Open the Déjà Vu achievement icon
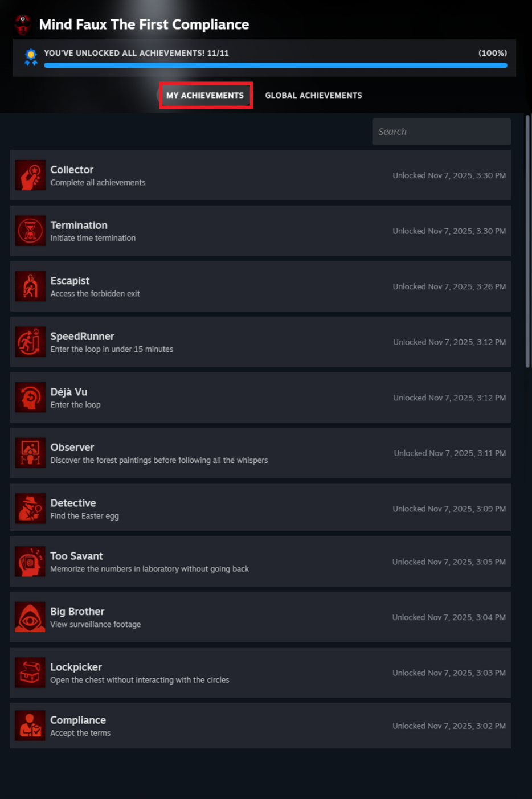Screen dimensions: 532x799 tap(30, 397)
